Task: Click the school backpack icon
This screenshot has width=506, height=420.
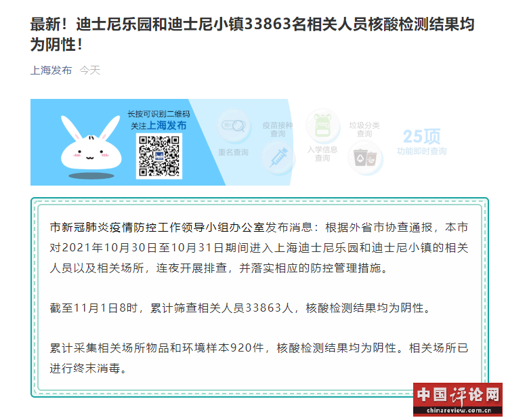Action: pos(322,125)
